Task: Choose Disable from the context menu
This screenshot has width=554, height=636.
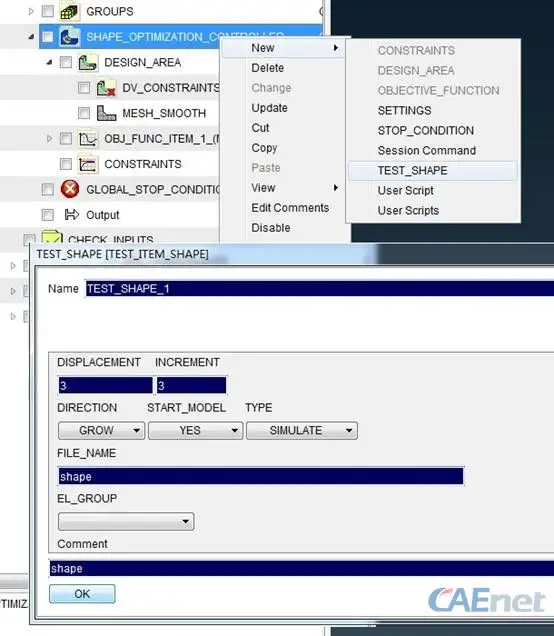Action: [271, 228]
